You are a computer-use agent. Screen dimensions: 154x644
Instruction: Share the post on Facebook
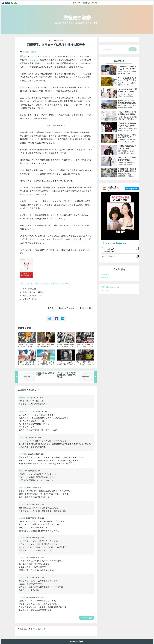point(56,318)
